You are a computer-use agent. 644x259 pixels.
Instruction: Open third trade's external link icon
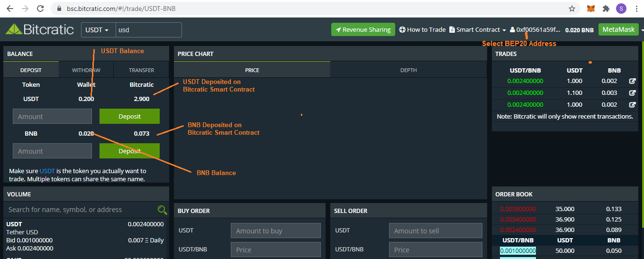(x=632, y=105)
